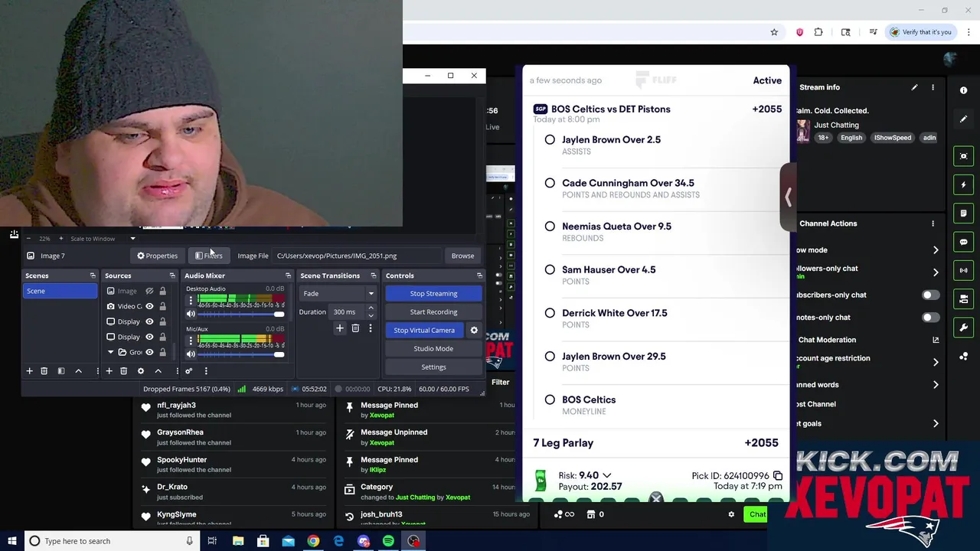This screenshot has width=980, height=551.
Task: Edit stream info with pencil icon
Action: [x=914, y=88]
